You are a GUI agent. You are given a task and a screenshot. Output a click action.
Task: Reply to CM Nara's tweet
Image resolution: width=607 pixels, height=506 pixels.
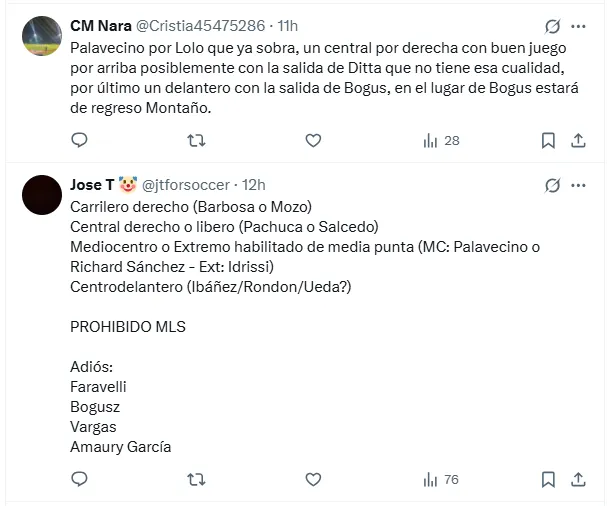(x=80, y=141)
